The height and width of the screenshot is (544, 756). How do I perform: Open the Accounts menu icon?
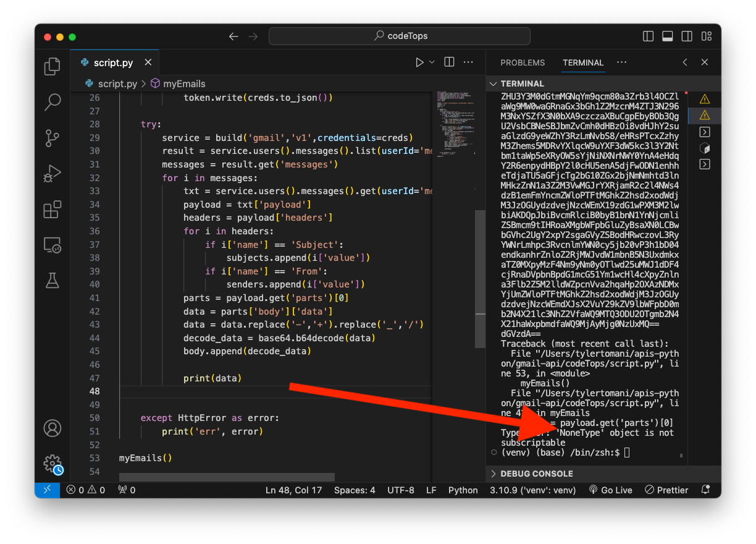tap(52, 428)
